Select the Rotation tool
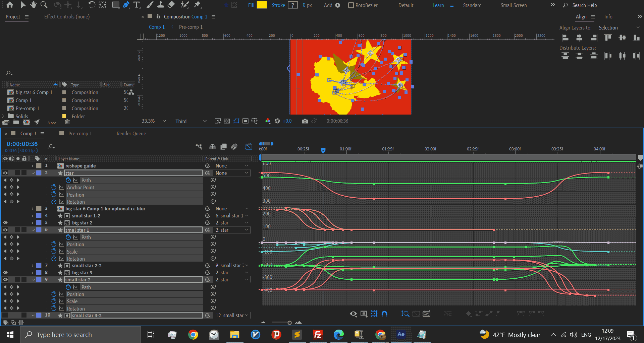The height and width of the screenshot is (343, 644). click(x=92, y=5)
